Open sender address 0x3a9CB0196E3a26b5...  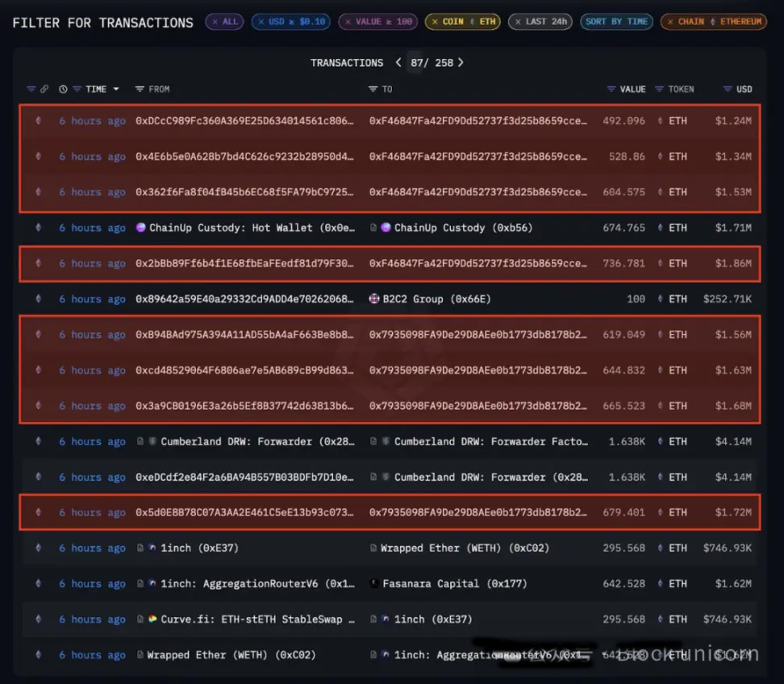[244, 406]
